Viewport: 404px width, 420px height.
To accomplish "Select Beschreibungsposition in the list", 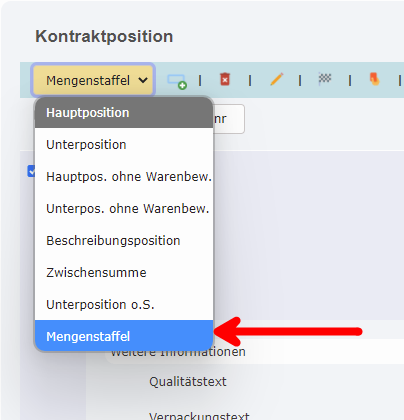I will point(124,240).
